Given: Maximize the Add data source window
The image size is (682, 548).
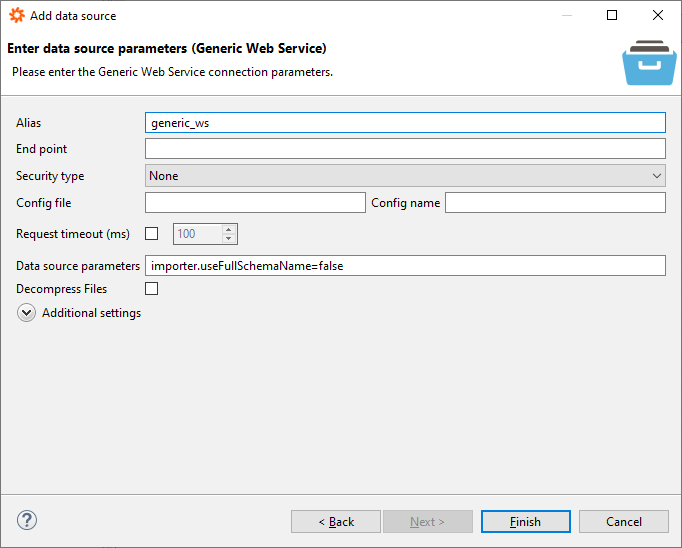Looking at the screenshot, I should click(x=612, y=15).
